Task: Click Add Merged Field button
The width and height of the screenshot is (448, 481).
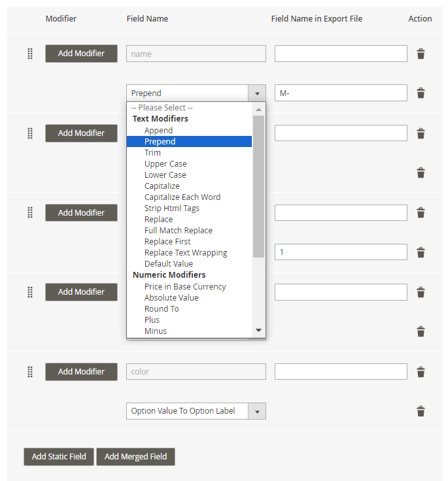Action: [x=136, y=456]
